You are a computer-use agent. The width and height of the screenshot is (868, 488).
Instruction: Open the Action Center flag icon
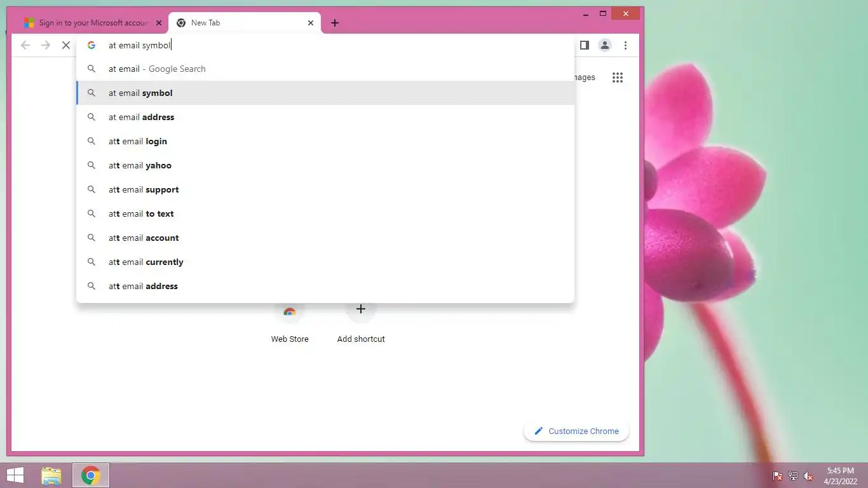coord(777,476)
